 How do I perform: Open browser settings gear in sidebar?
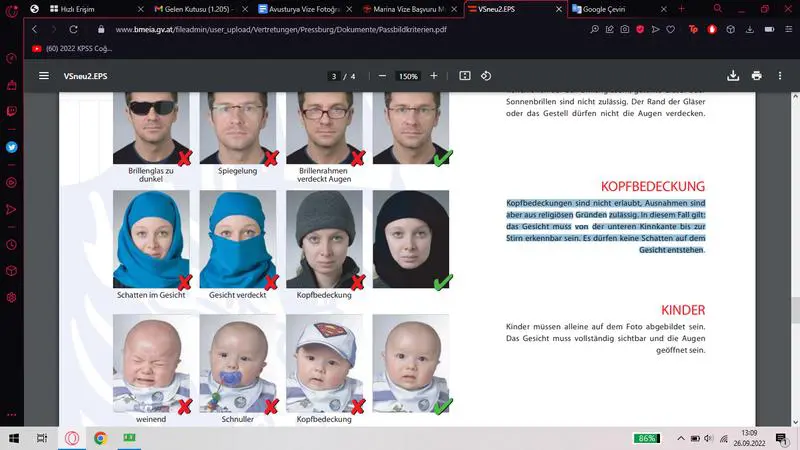[12, 297]
